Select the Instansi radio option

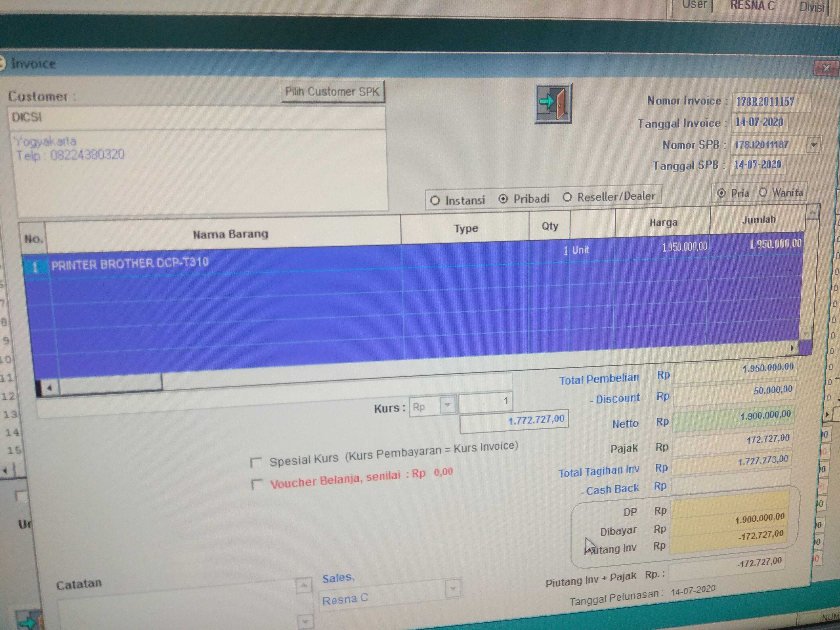tap(435, 200)
